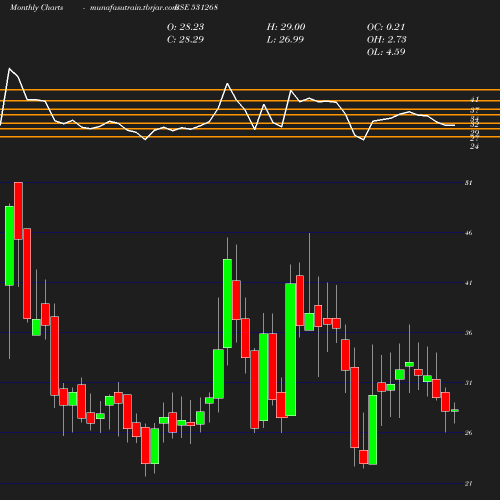This screenshot has width=500, height=500.
Task: Click the "BSE 531268" symbol text
Action: tap(197, 7)
